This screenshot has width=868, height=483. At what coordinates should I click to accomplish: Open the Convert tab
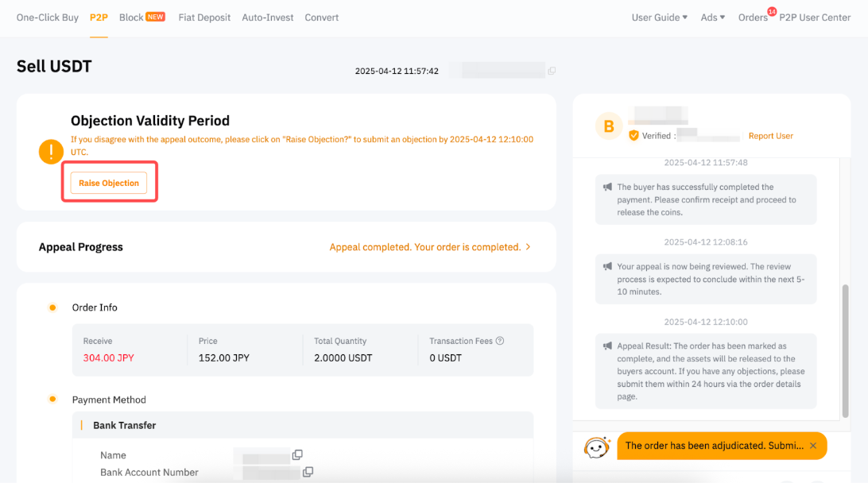(321, 17)
